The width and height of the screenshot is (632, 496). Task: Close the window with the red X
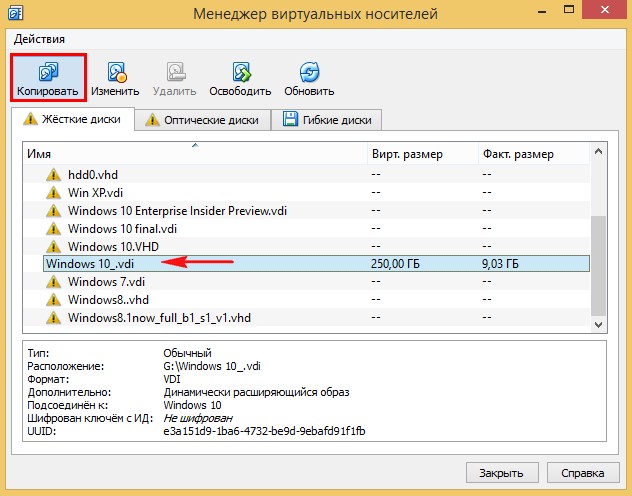(x=605, y=10)
